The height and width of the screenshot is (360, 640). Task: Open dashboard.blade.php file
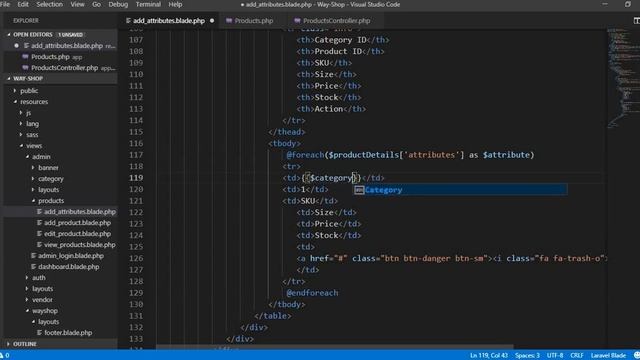click(69, 267)
